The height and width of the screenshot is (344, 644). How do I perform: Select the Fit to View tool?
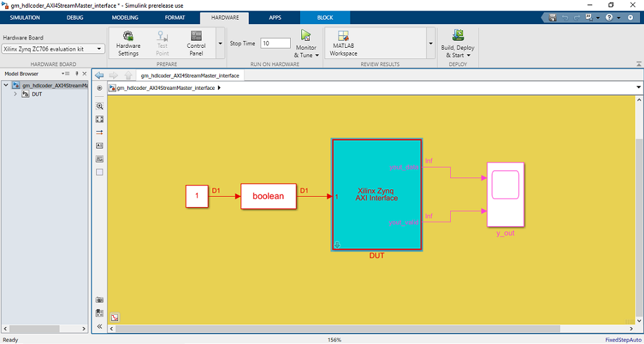(100, 119)
